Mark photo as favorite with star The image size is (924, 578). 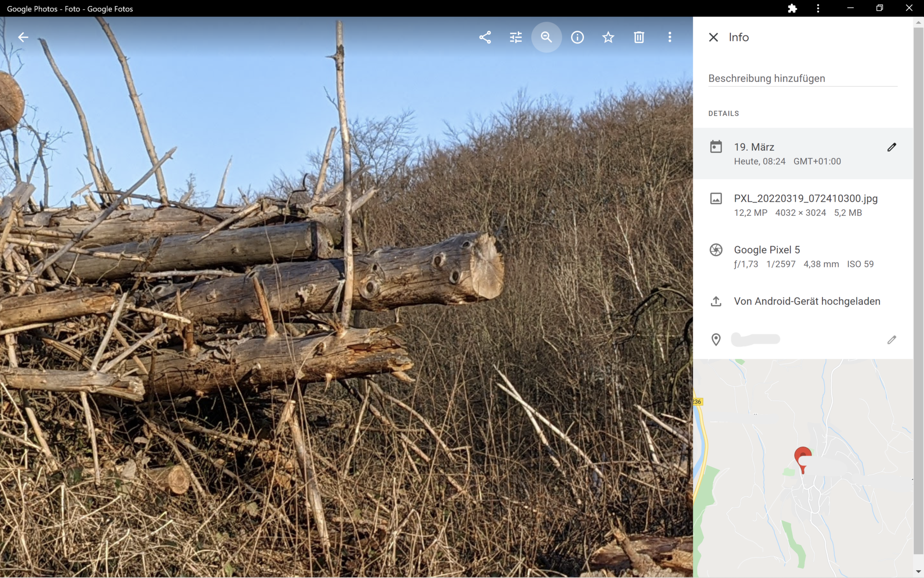tap(608, 37)
